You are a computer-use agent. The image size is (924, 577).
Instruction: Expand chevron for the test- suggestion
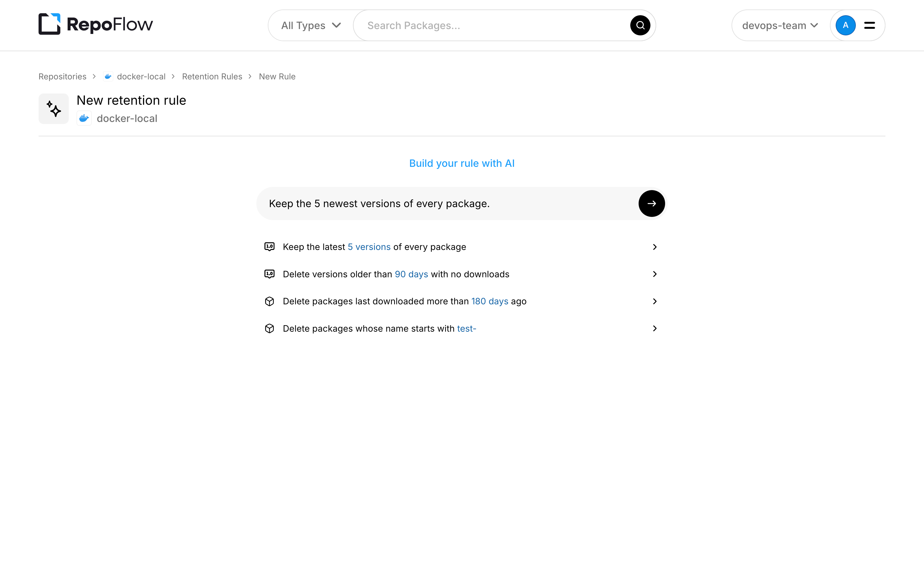[x=655, y=328]
